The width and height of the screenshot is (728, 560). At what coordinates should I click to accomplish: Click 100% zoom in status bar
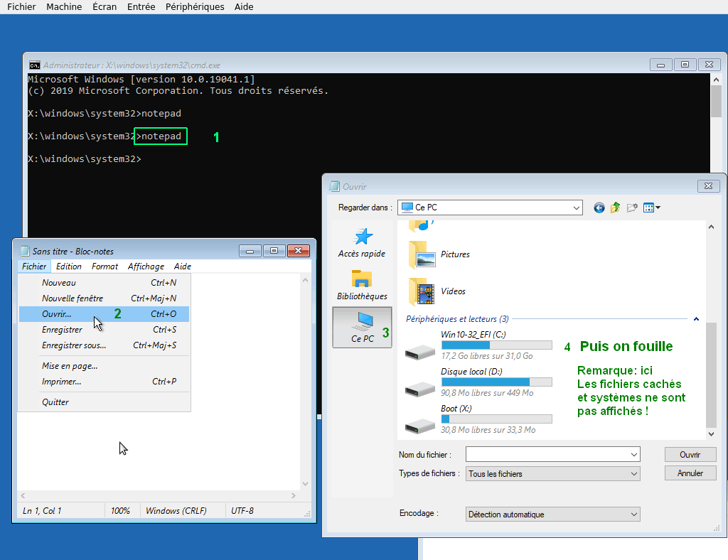pos(120,511)
